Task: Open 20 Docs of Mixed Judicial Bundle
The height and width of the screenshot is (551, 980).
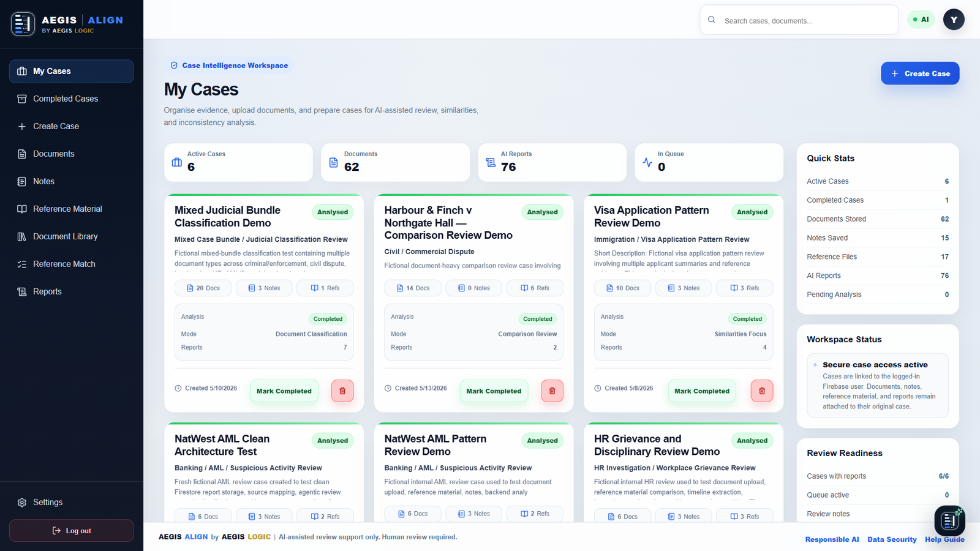Action: click(203, 288)
